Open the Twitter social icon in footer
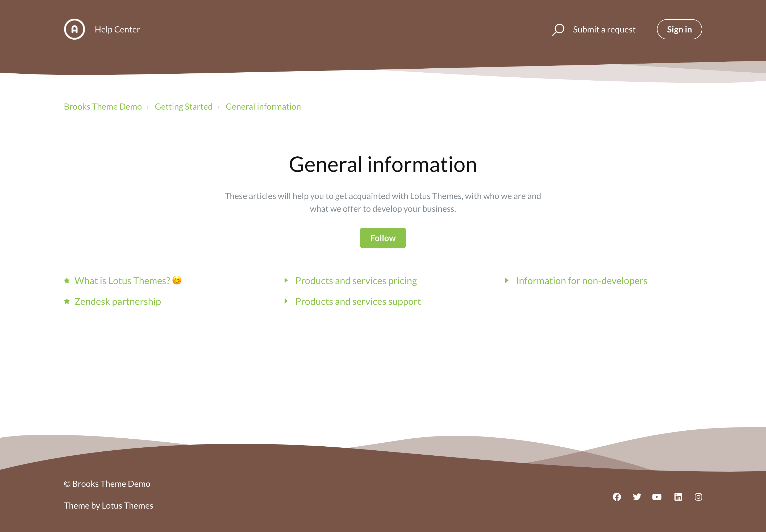The image size is (766, 532). click(x=637, y=497)
